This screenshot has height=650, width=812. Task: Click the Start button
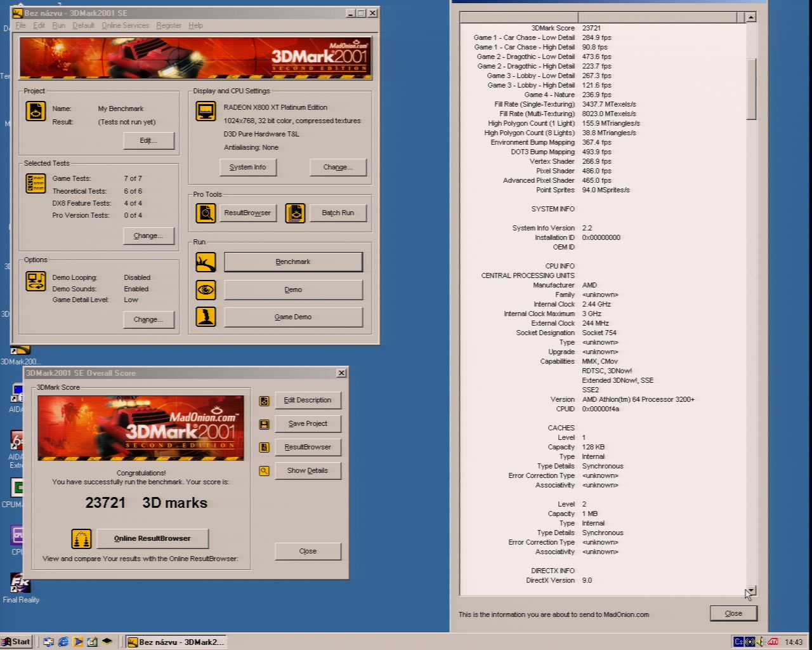(16, 642)
